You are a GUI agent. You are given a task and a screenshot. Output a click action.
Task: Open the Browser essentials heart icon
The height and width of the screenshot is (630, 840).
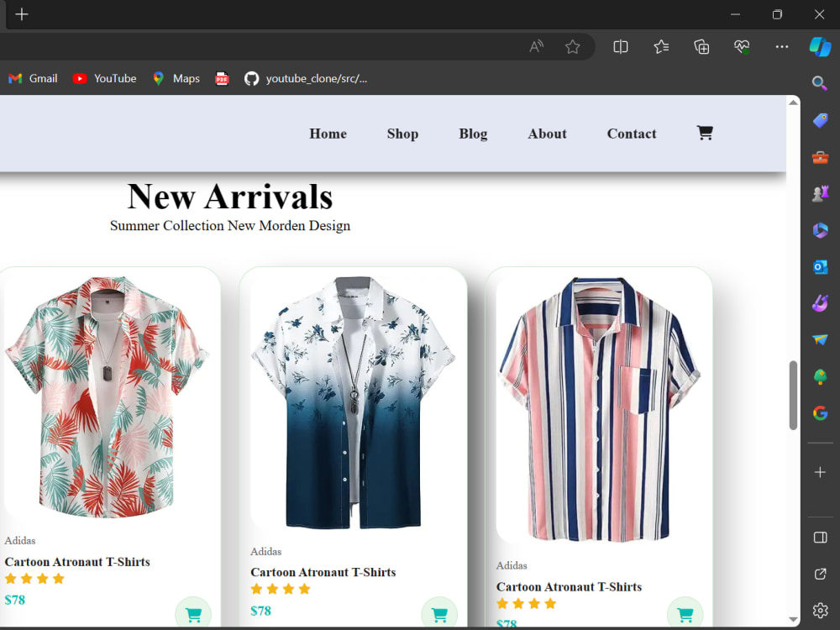742,46
